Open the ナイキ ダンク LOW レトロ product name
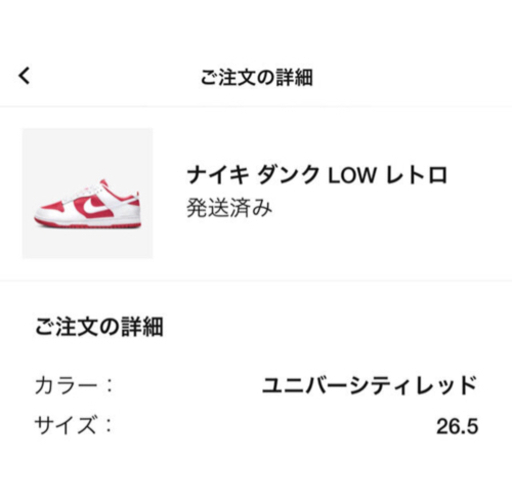 click(317, 175)
